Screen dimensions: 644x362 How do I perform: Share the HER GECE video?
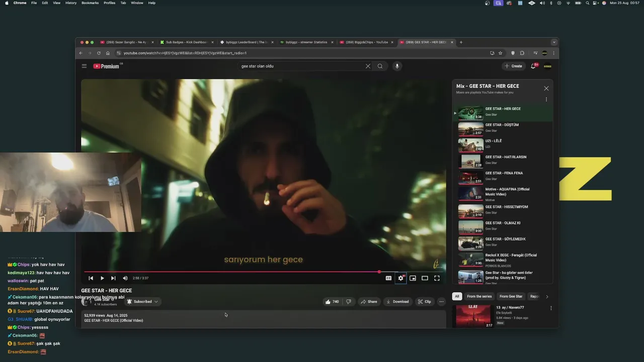(369, 302)
